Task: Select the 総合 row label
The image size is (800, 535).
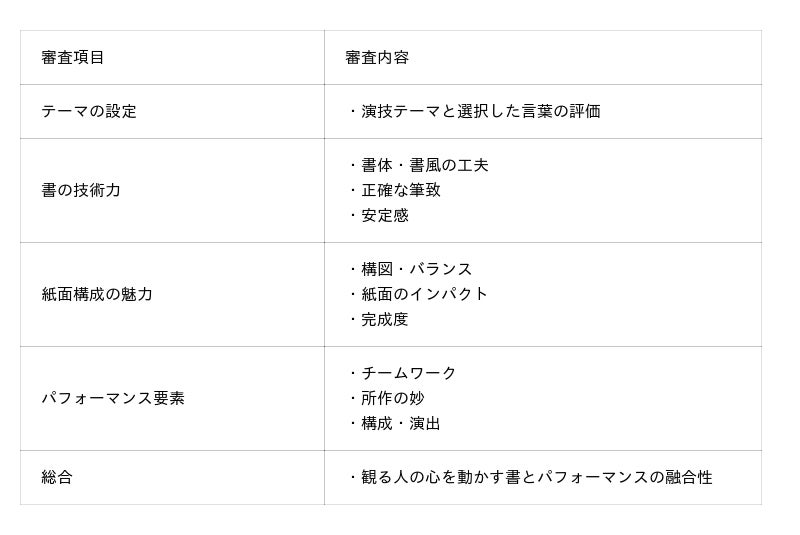Action: coord(57,477)
